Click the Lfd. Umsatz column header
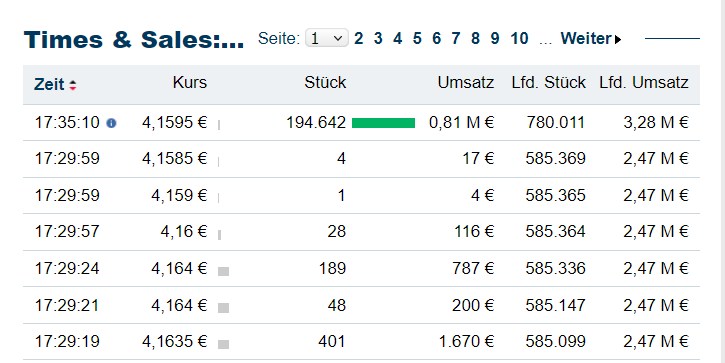Image resolution: width=725 pixels, height=363 pixels. tap(644, 82)
